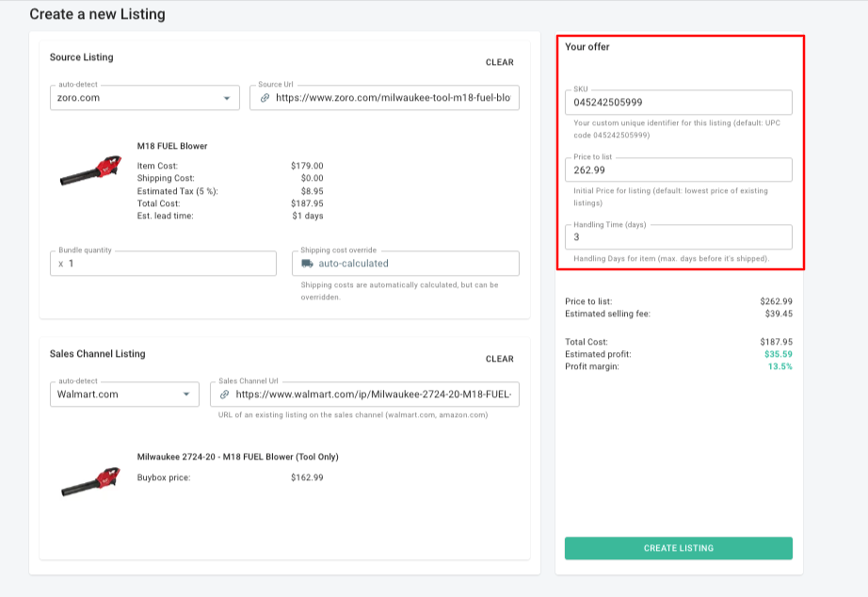
Task: Focus the SKU input field
Action: point(678,103)
